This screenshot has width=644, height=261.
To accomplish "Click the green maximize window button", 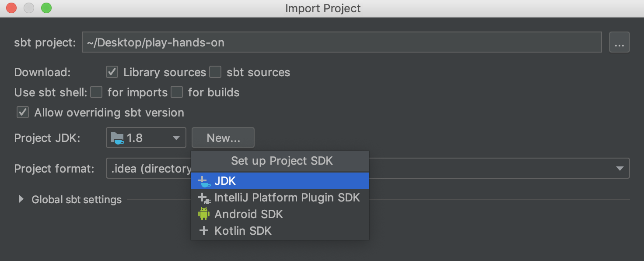I will (46, 8).
